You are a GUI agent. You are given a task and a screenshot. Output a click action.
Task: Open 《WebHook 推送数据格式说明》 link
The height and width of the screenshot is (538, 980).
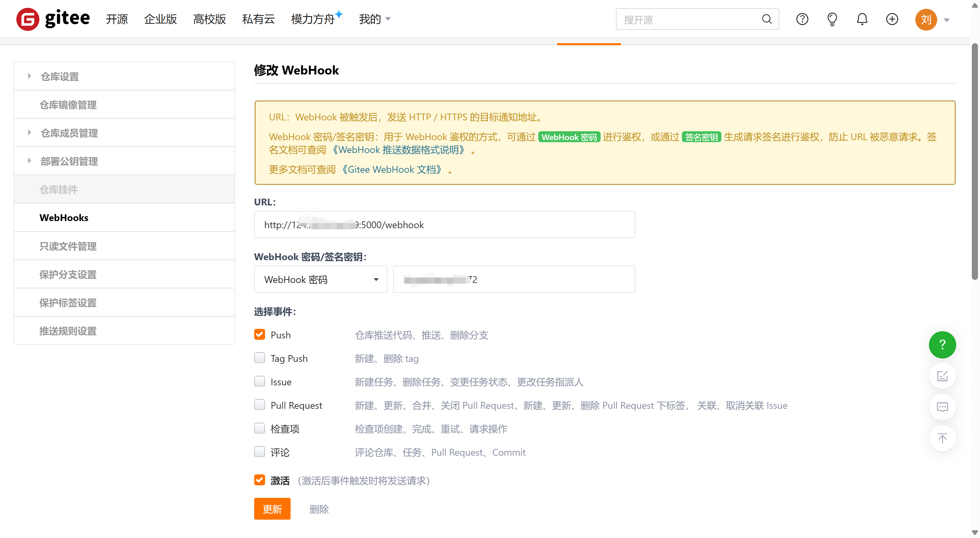(398, 150)
